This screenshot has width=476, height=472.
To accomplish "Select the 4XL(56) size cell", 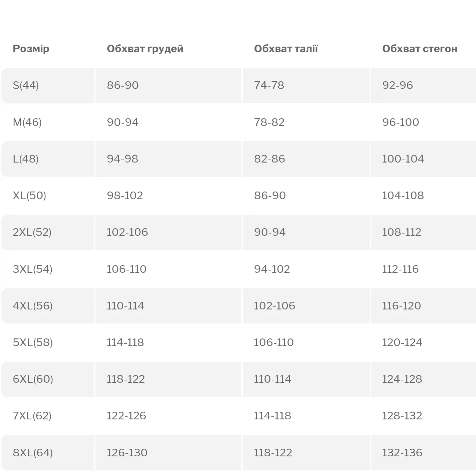I will pyautogui.click(x=33, y=306).
